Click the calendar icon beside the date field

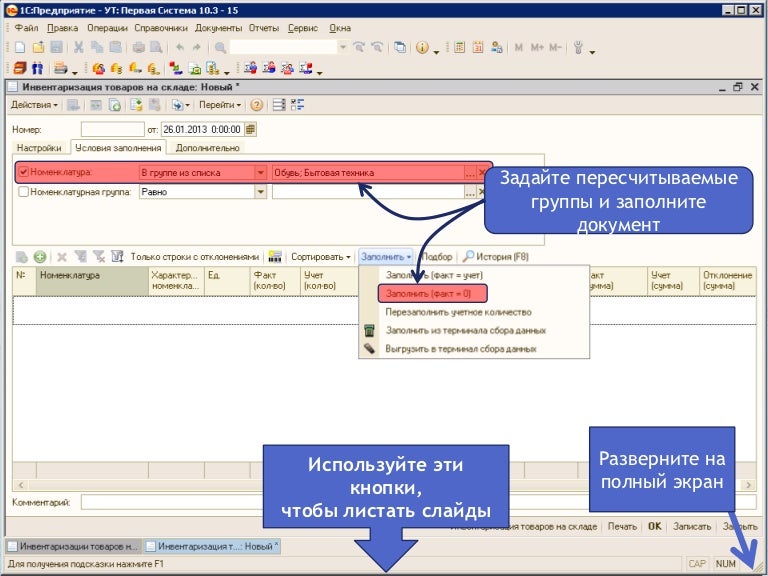click(251, 129)
